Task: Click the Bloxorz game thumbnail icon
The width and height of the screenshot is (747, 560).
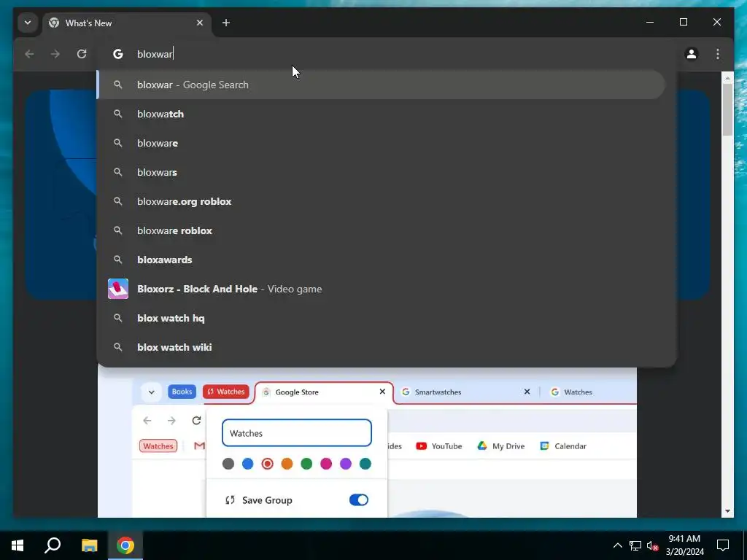Action: click(x=118, y=289)
